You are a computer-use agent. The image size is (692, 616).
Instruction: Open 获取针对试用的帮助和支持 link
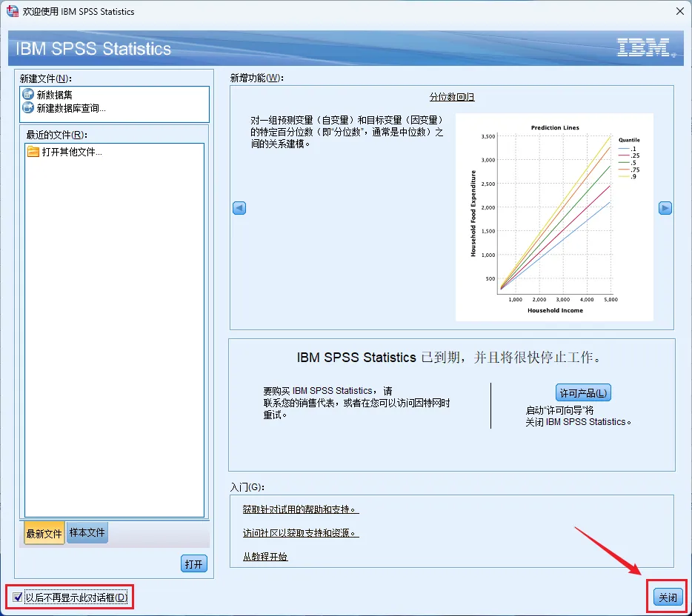point(301,509)
